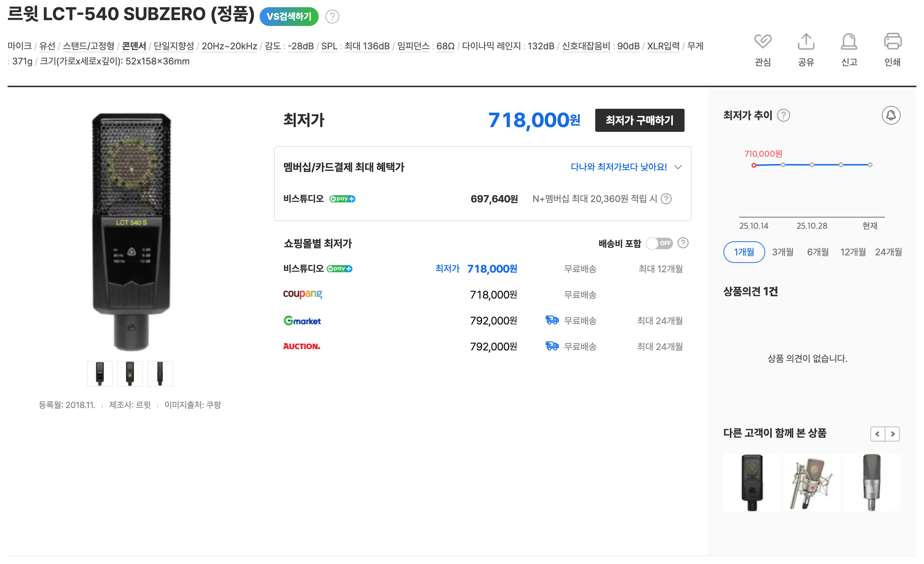924x564 pixels.
Task: Click the red 710,000원 point on chart
Action: pos(753,165)
